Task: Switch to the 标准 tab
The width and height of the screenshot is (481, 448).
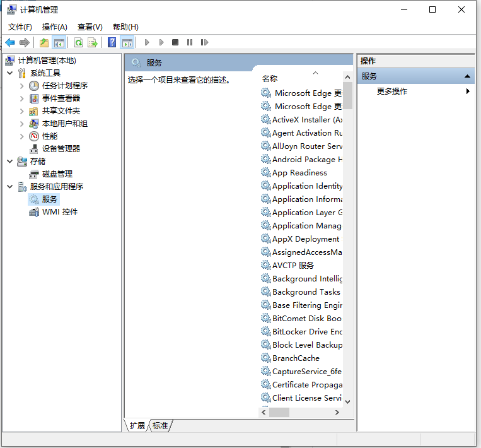Action: [161, 426]
